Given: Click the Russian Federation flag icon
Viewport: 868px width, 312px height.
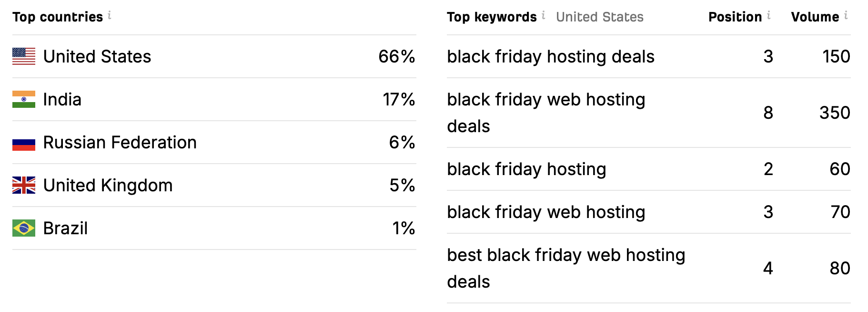Looking at the screenshot, I should click(24, 142).
